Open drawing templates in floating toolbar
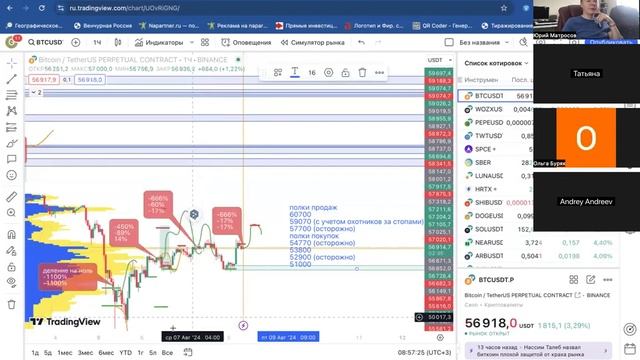640x360 pixels. 278,73
